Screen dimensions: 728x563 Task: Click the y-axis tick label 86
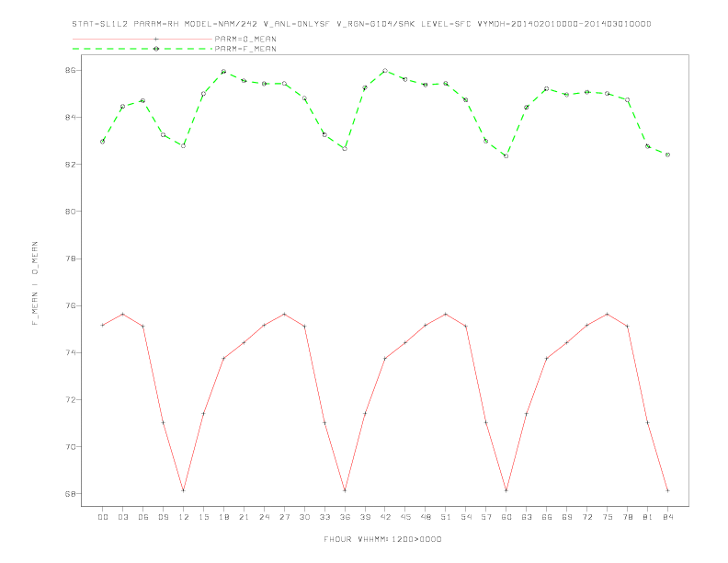click(x=70, y=70)
